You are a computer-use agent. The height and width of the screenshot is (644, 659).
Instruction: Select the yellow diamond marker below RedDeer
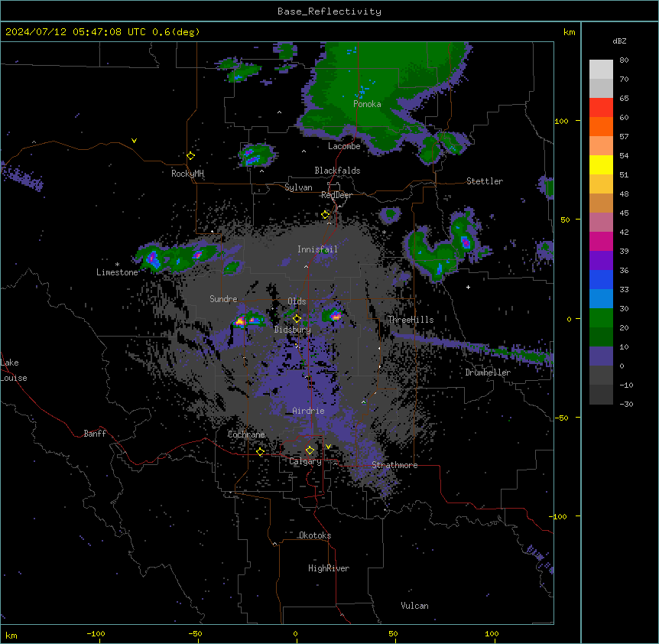tap(326, 215)
